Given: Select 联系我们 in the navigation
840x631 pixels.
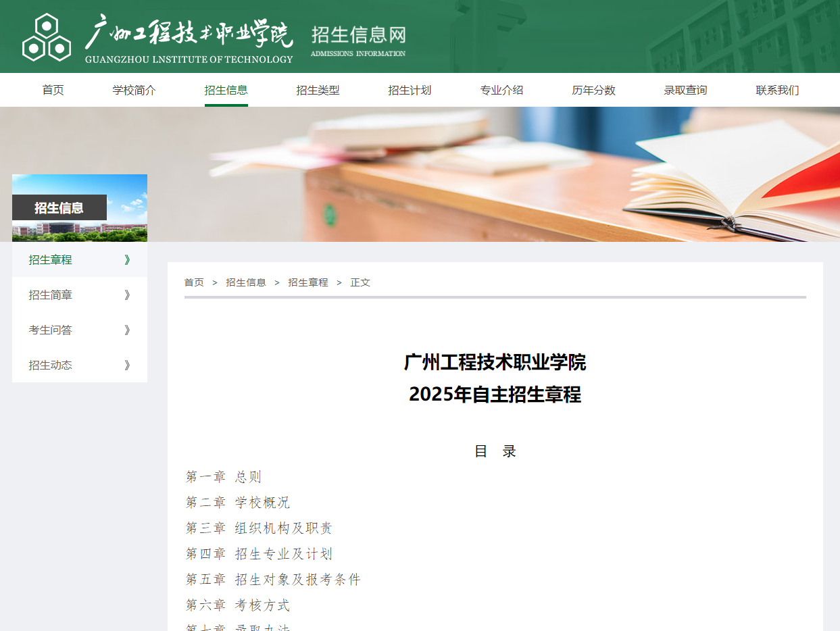Looking at the screenshot, I should (777, 90).
